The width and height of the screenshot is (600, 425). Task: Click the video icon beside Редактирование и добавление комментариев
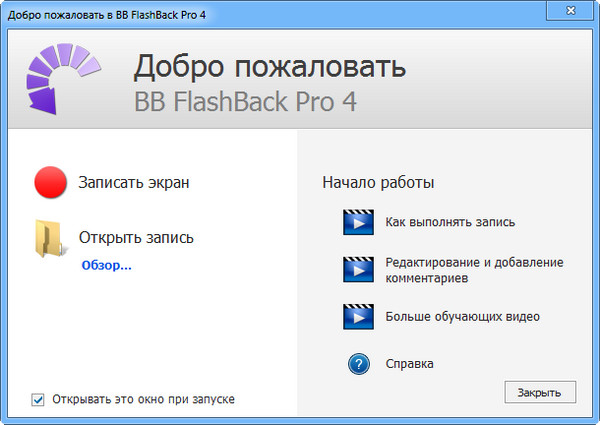pyautogui.click(x=356, y=269)
